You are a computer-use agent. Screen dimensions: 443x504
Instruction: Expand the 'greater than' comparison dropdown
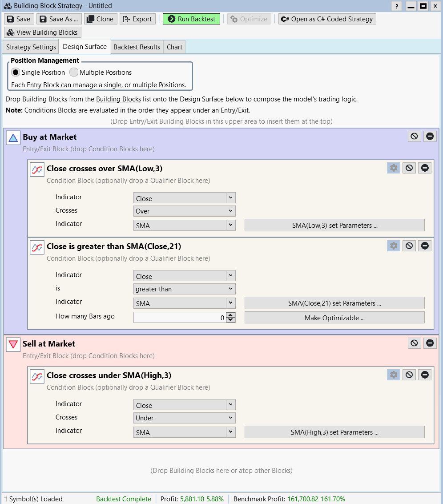[x=184, y=289]
